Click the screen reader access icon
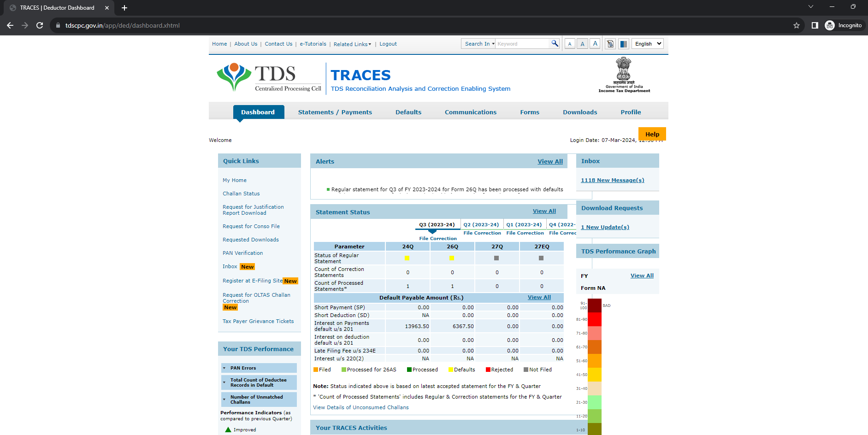868x435 pixels. (610, 44)
